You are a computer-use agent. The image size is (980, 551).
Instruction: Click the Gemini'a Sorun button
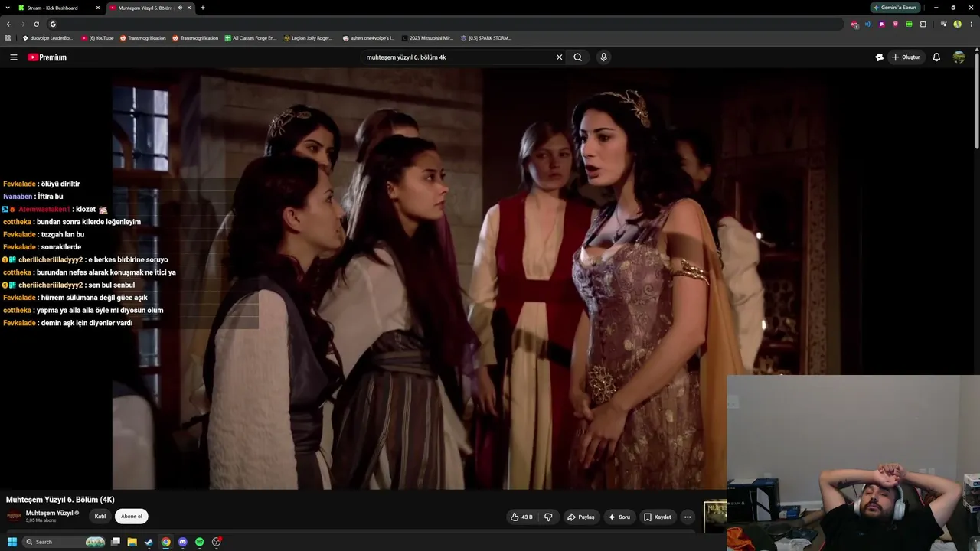[x=895, y=8]
